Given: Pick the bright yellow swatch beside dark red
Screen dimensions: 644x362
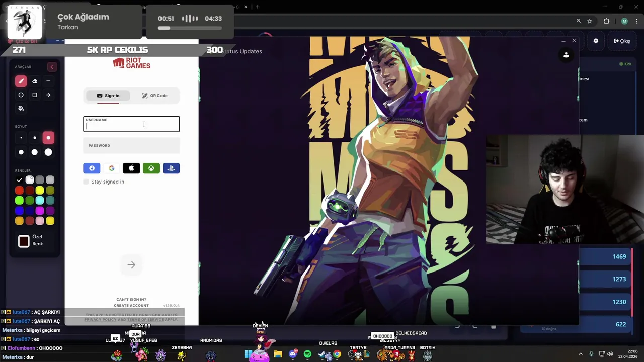Looking at the screenshot, I should [40, 190].
